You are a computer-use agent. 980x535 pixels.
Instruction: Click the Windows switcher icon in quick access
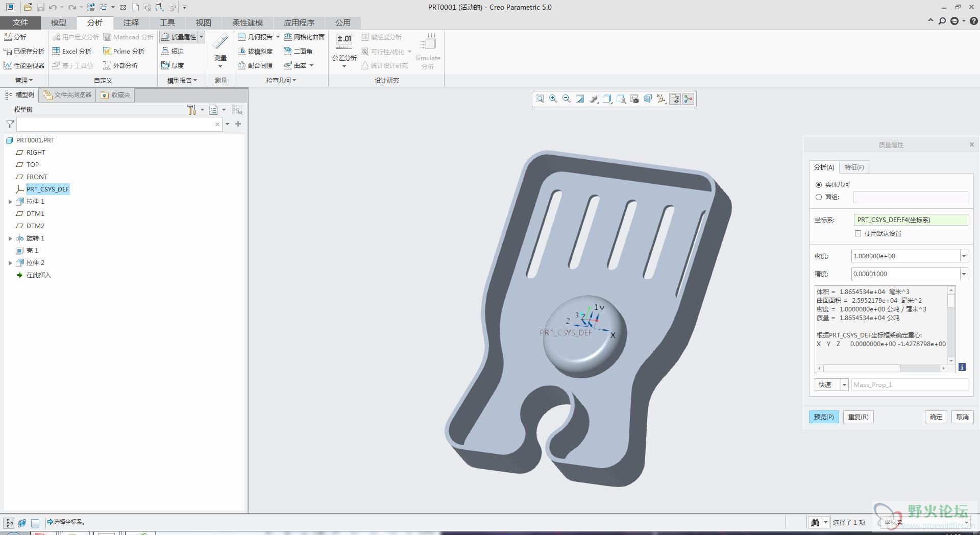click(104, 7)
